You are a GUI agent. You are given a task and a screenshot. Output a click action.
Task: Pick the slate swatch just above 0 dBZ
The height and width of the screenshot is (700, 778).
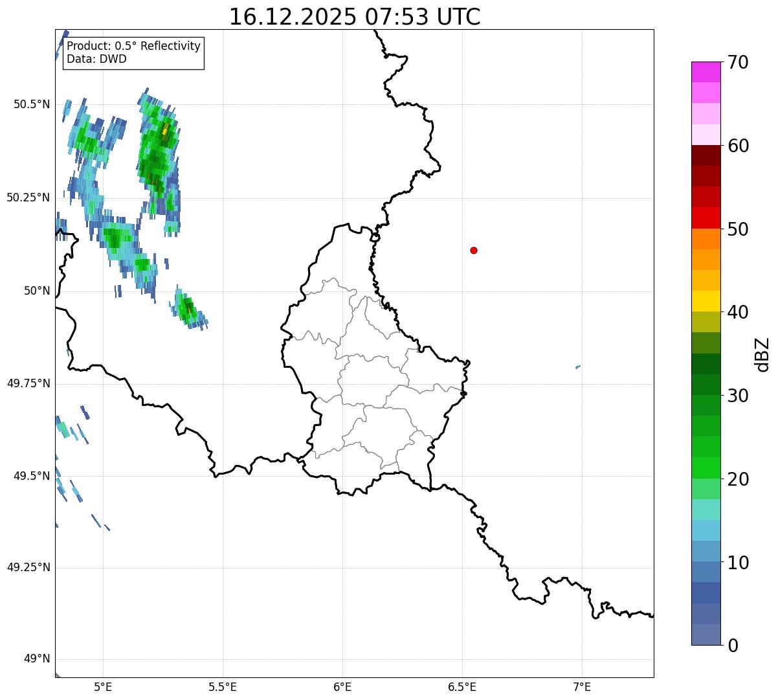[706, 635]
